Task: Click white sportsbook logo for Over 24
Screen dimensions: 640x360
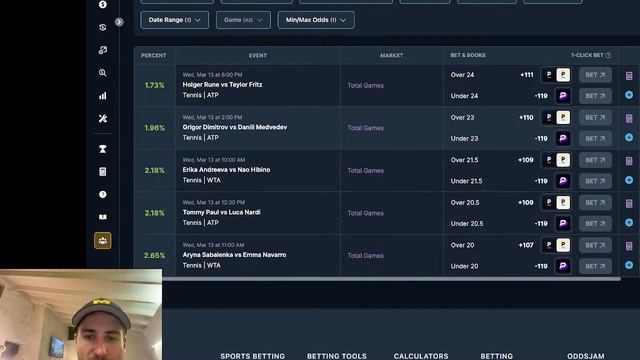Action: click(x=563, y=75)
